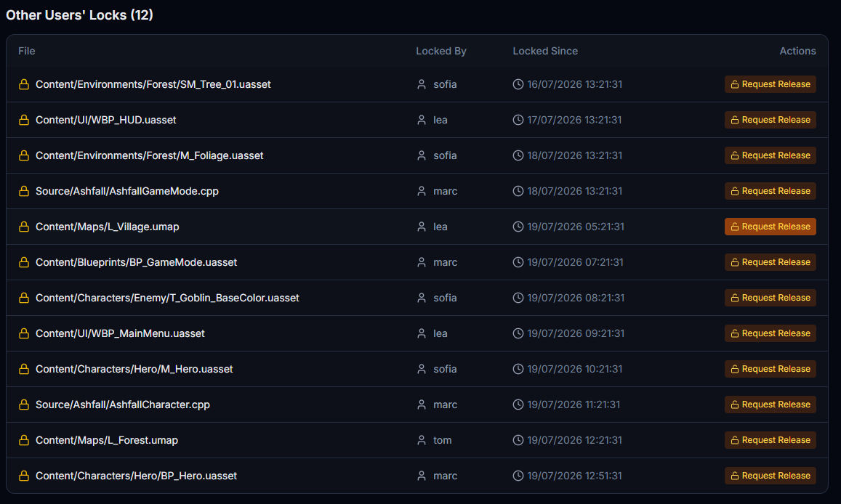Click username marc in BP_GameMode.uasset row
The image size is (841, 504).
[x=445, y=262]
